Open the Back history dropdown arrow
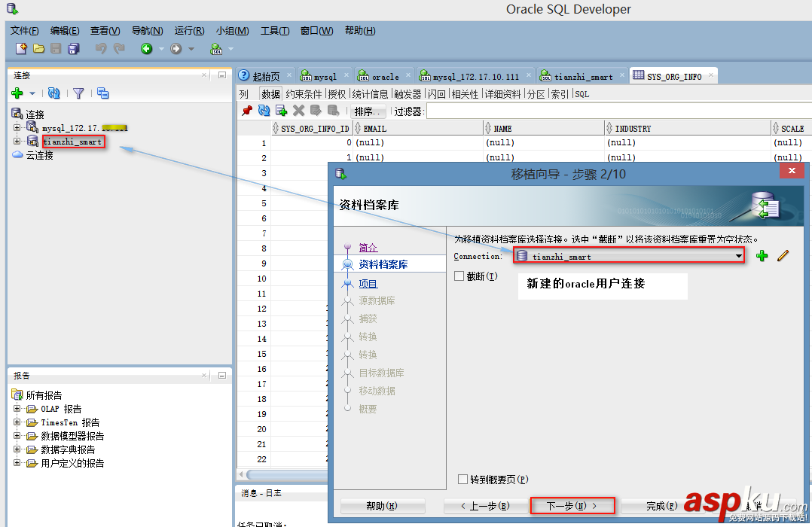 point(161,49)
